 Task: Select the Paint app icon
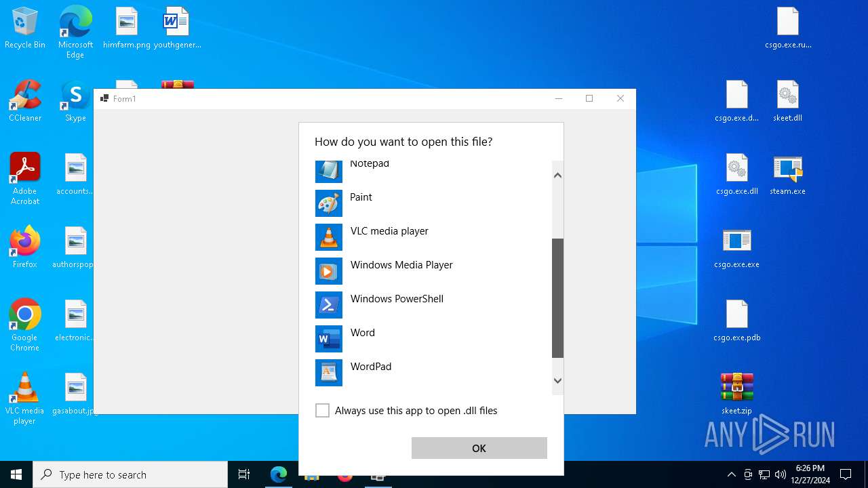tap(329, 203)
